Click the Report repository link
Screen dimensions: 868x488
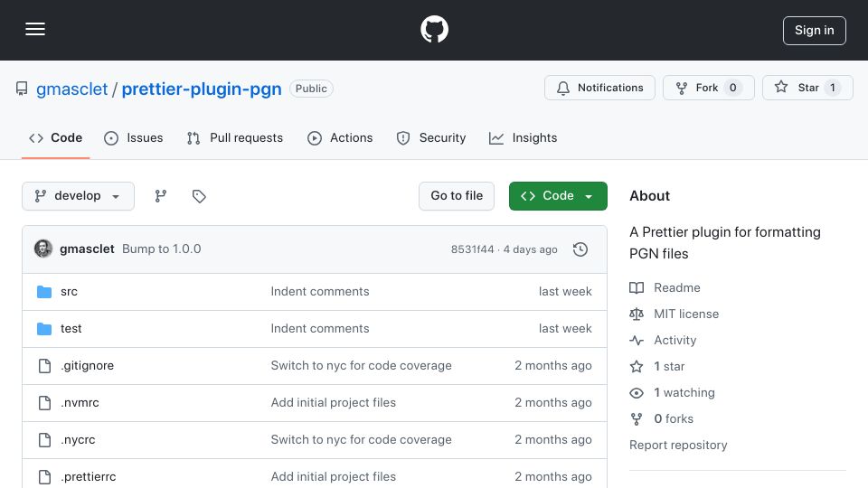click(678, 445)
